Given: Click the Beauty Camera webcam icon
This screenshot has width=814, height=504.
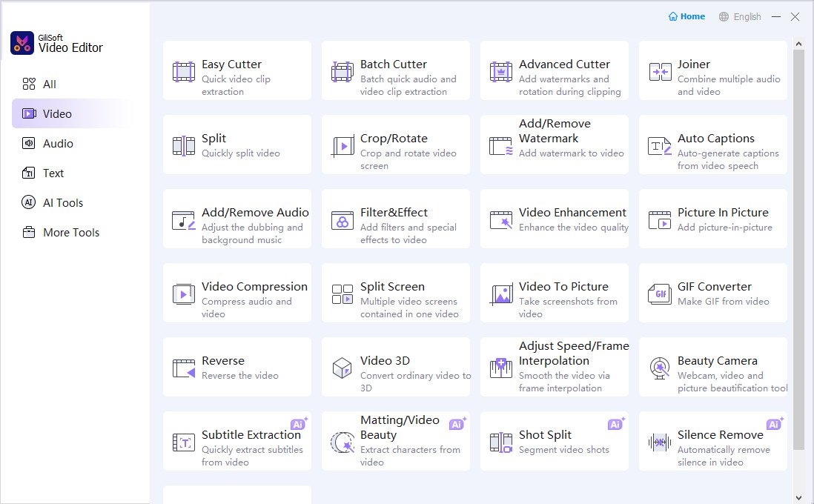Looking at the screenshot, I should point(660,368).
